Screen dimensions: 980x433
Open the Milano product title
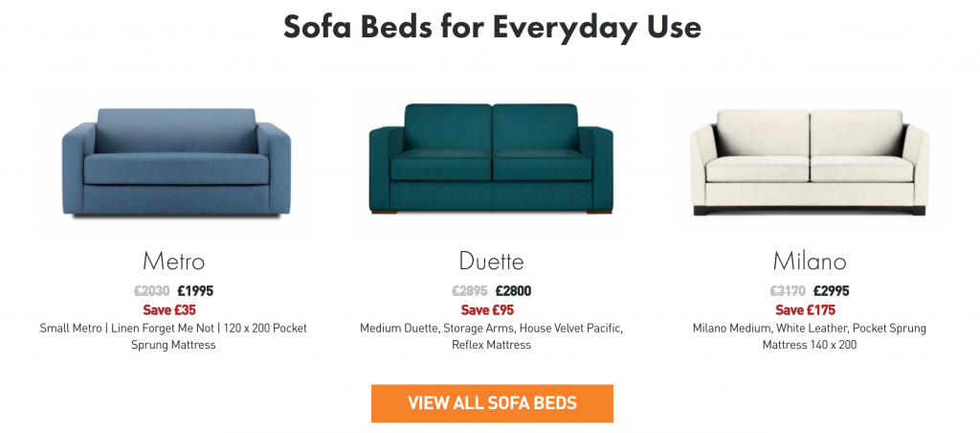click(x=809, y=261)
